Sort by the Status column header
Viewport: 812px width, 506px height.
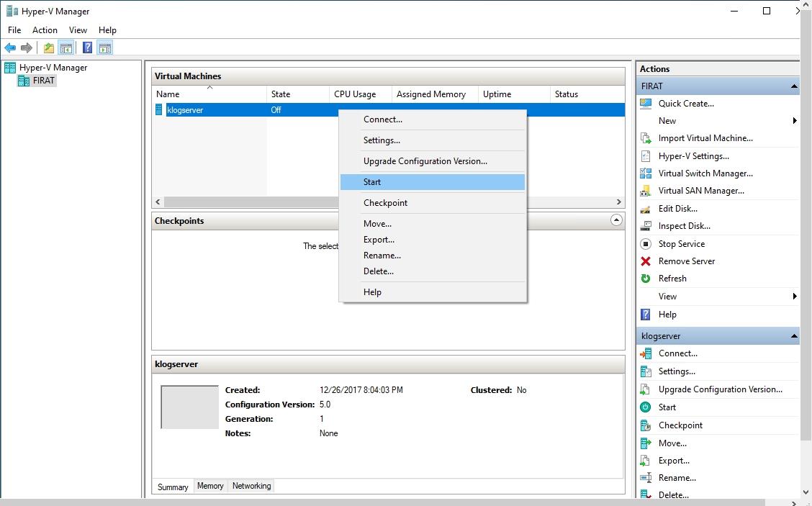[587, 94]
